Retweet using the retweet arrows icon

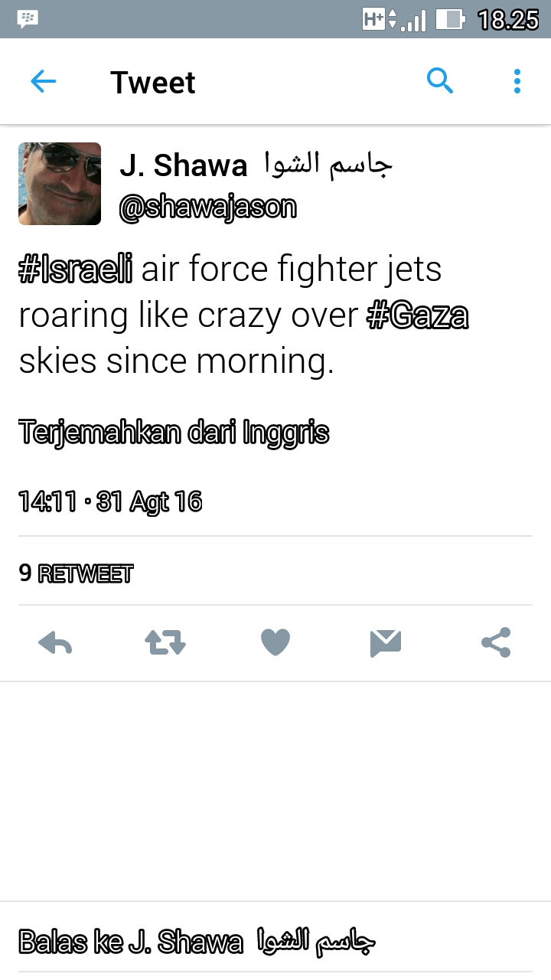click(165, 643)
